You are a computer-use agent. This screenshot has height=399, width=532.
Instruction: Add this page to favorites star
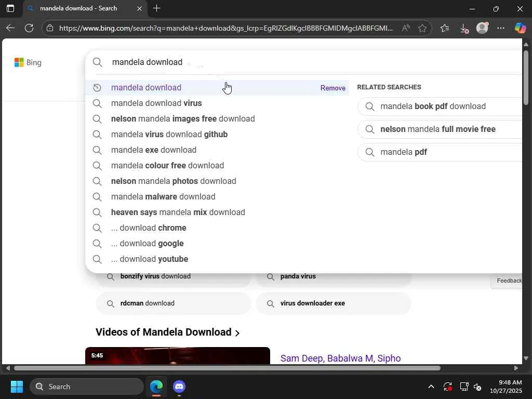(422, 28)
